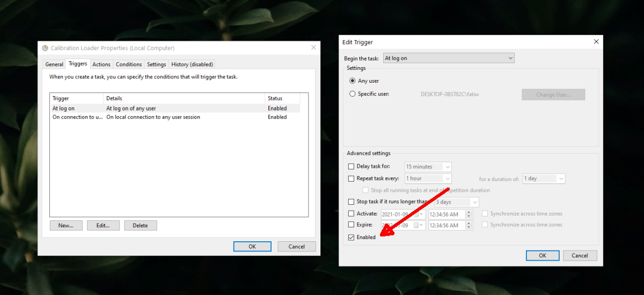Close the Calibration Loader Properties window
644x295 pixels.
313,48
